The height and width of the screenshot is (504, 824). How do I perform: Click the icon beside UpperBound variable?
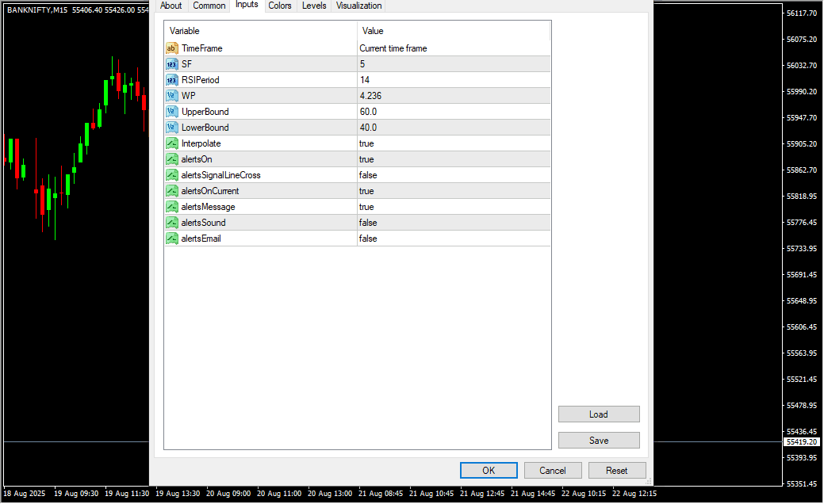tap(172, 112)
